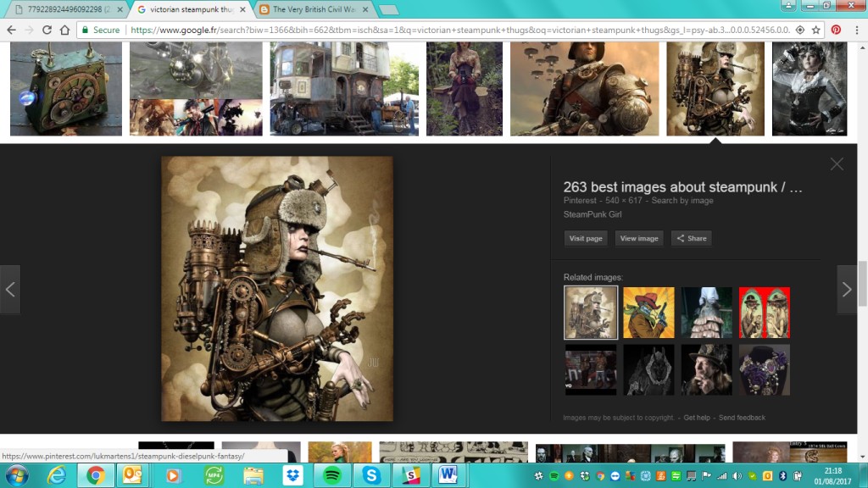Click the address bar URL field
The height and width of the screenshot is (488, 868).
coord(459,30)
